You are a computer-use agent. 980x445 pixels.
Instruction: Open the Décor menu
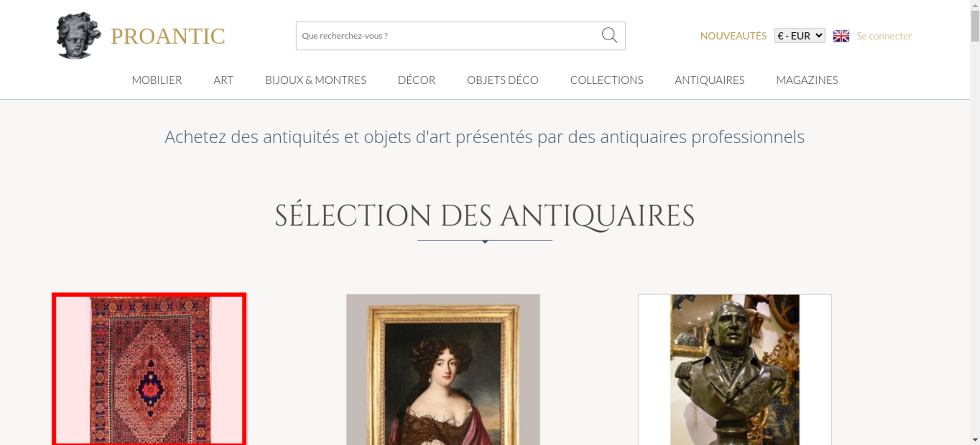416,80
